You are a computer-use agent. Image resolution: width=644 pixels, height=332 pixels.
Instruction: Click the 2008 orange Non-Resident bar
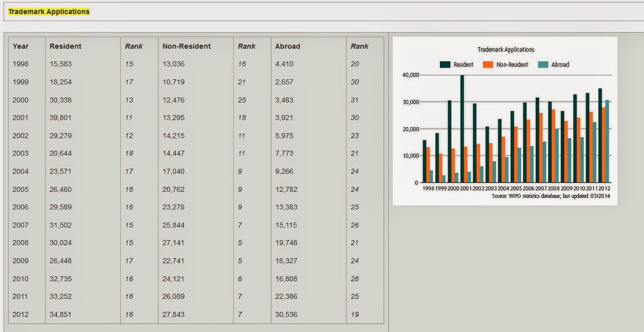coord(554,146)
